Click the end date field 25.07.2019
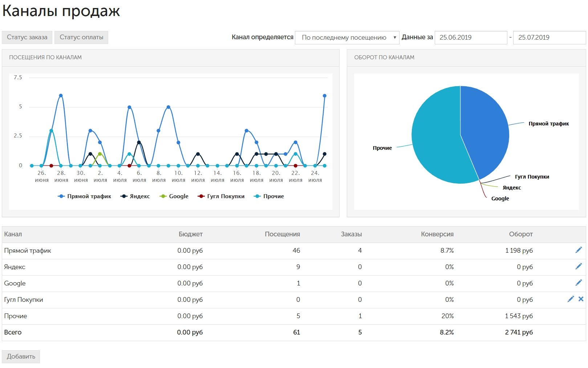This screenshot has width=588, height=368. point(550,37)
